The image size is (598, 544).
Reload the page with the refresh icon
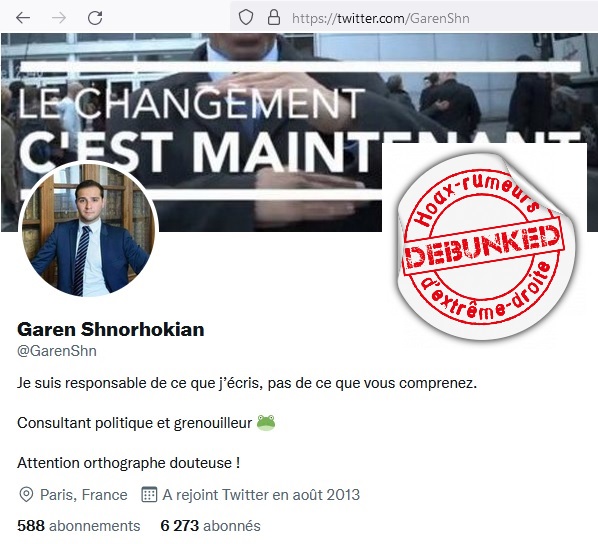click(x=95, y=18)
